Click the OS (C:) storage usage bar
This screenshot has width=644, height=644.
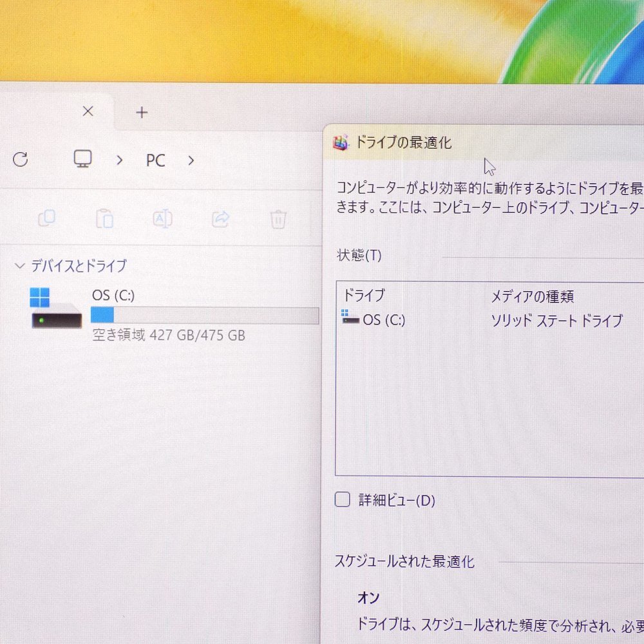pyautogui.click(x=205, y=316)
